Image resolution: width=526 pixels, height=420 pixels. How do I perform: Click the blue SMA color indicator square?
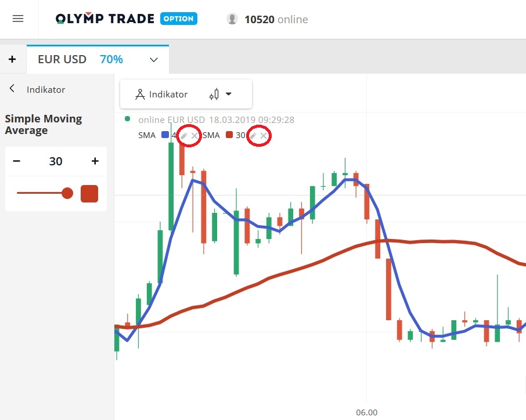point(165,135)
